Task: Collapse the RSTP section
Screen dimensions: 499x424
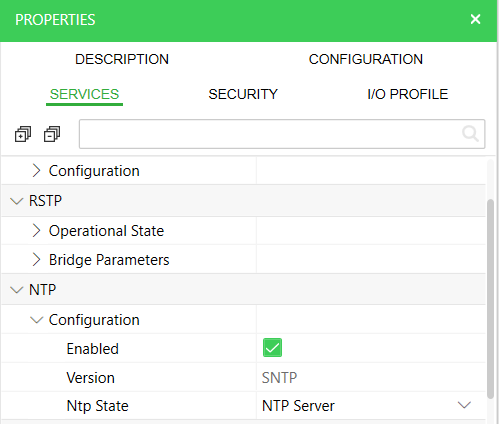Action: (x=17, y=201)
